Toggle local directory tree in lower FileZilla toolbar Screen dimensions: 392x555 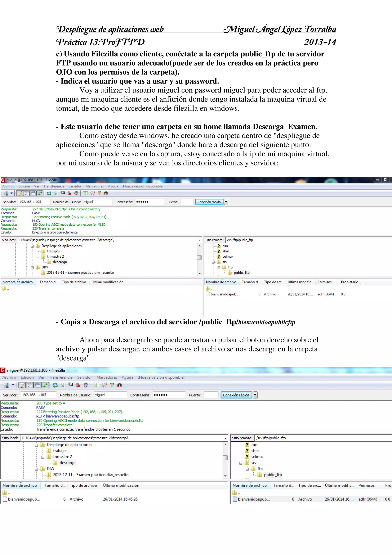(30, 385)
